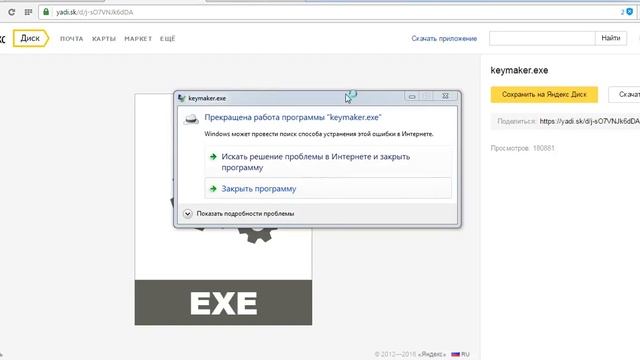Choose Искать решение проблемы в Интернете option

coord(328,162)
